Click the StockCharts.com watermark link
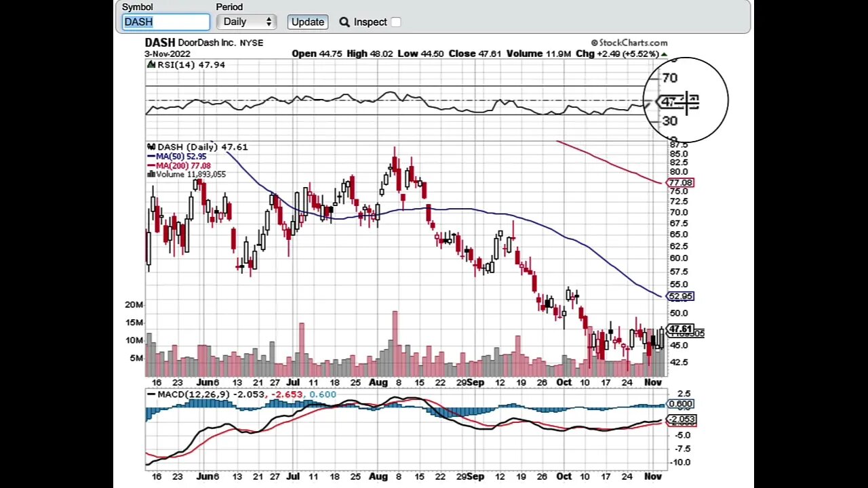 coord(629,43)
